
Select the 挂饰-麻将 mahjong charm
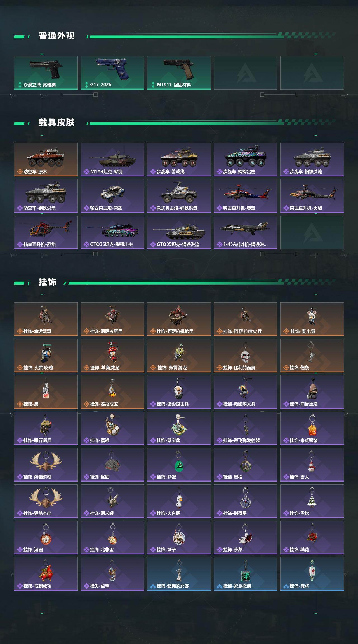312,574
